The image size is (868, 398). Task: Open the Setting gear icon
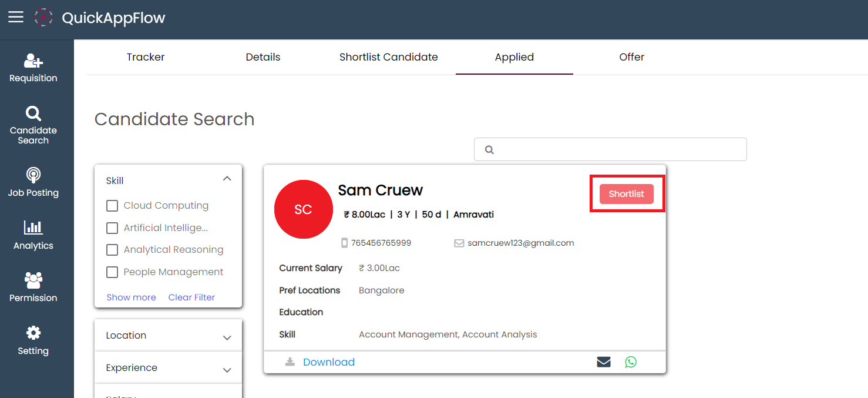click(x=33, y=333)
